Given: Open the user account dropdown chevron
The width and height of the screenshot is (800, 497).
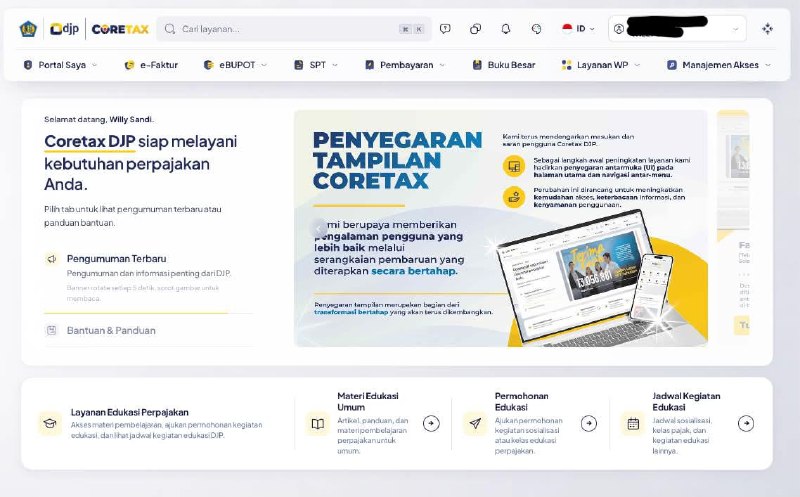Looking at the screenshot, I should [x=736, y=30].
